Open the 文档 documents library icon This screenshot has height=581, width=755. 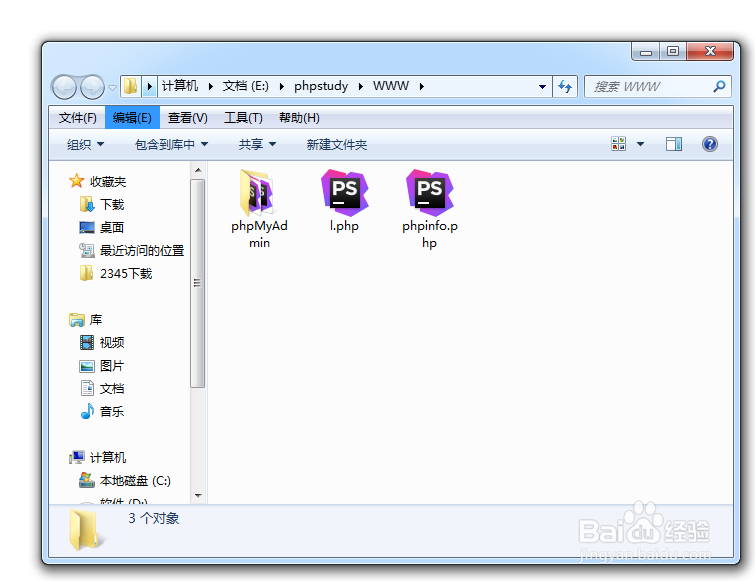(87, 388)
